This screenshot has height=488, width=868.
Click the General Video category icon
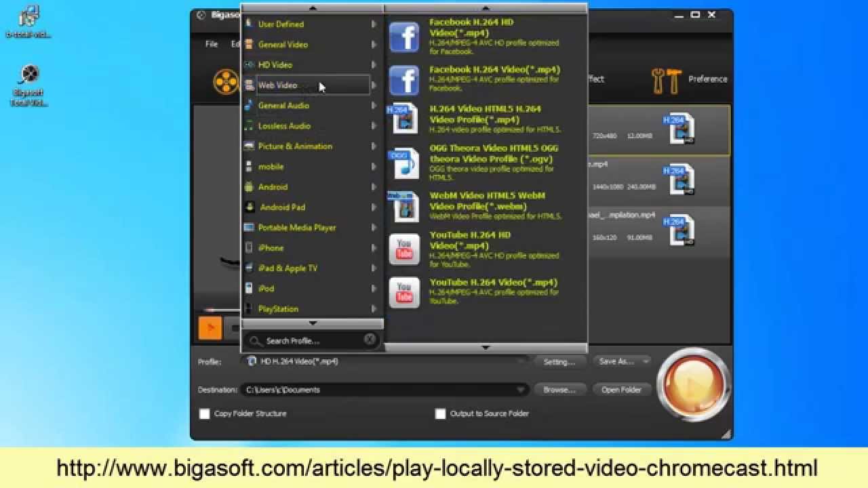tap(249, 45)
